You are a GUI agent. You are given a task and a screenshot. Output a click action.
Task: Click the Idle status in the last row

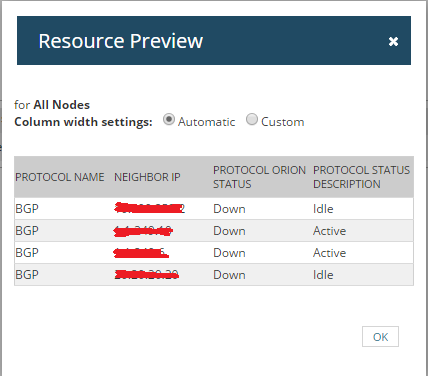[323, 275]
